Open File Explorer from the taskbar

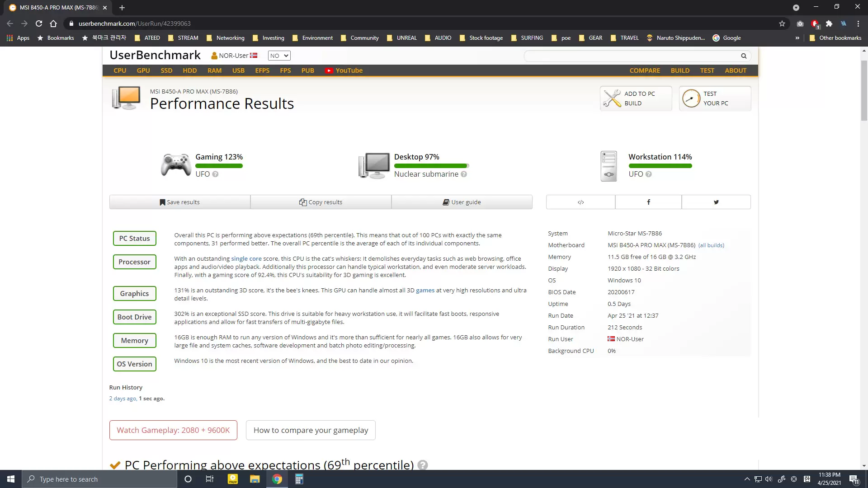click(255, 479)
